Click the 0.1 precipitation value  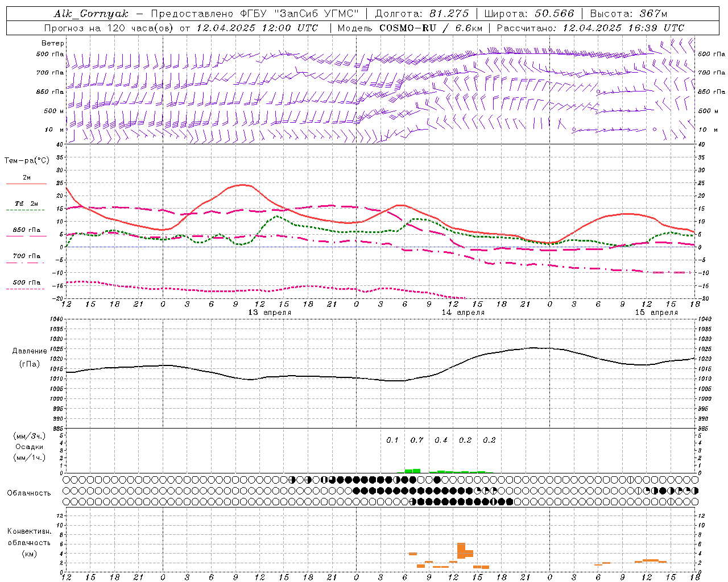[x=392, y=440]
